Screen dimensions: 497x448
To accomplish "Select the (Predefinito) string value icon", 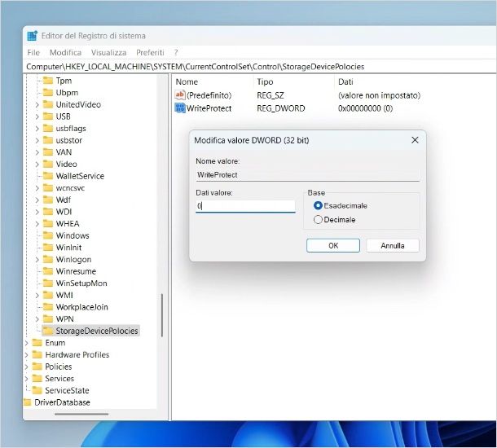I will click(181, 95).
